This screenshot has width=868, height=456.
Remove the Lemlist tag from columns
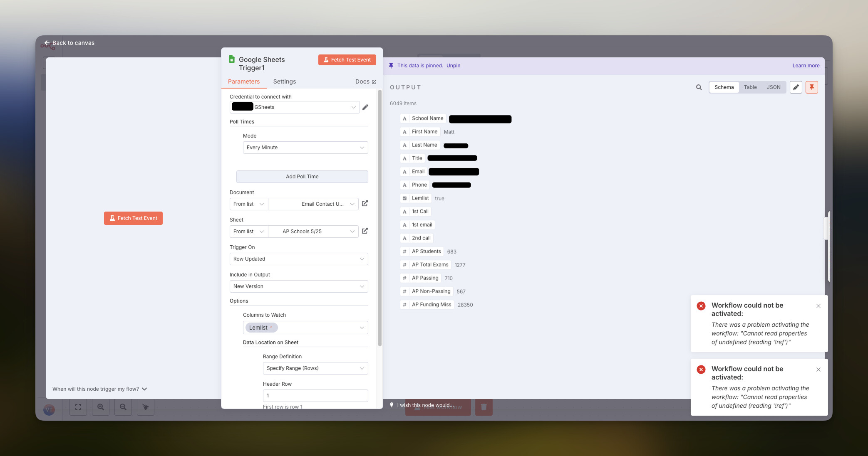271,328
